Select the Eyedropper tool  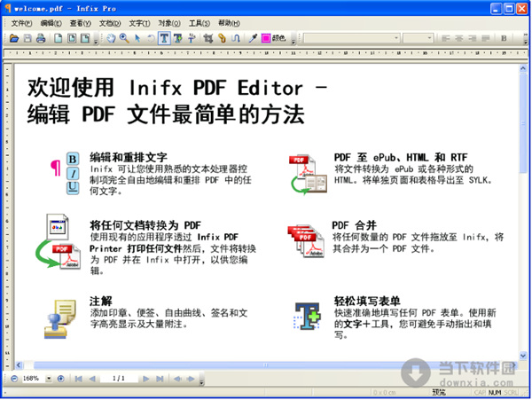tap(253, 38)
